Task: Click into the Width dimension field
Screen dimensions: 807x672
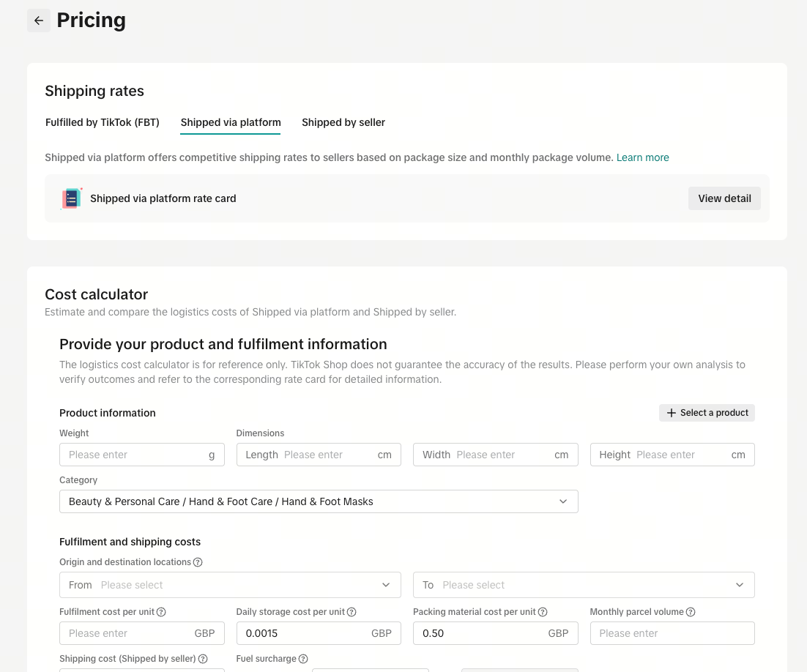Action: click(x=496, y=455)
